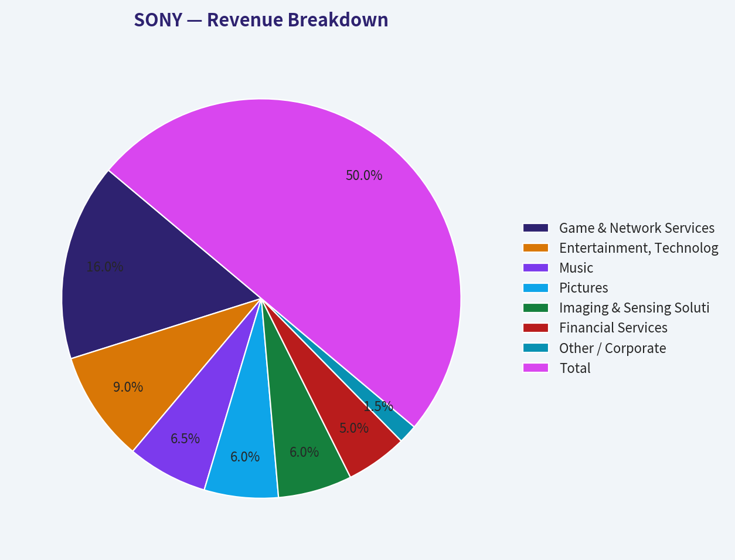Screen dimensions: 735x560
Task: Select the Pictures legend label
Action: point(583,287)
